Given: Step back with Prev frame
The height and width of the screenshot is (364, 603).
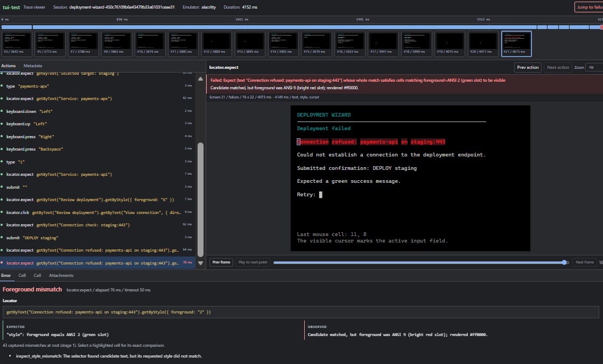Looking at the screenshot, I should [221, 262].
